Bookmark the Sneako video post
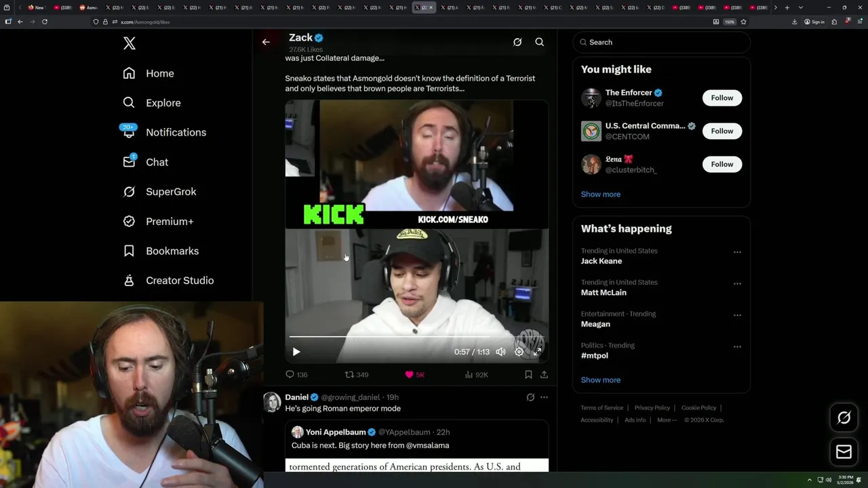Viewport: 868px width, 488px height. click(x=528, y=374)
